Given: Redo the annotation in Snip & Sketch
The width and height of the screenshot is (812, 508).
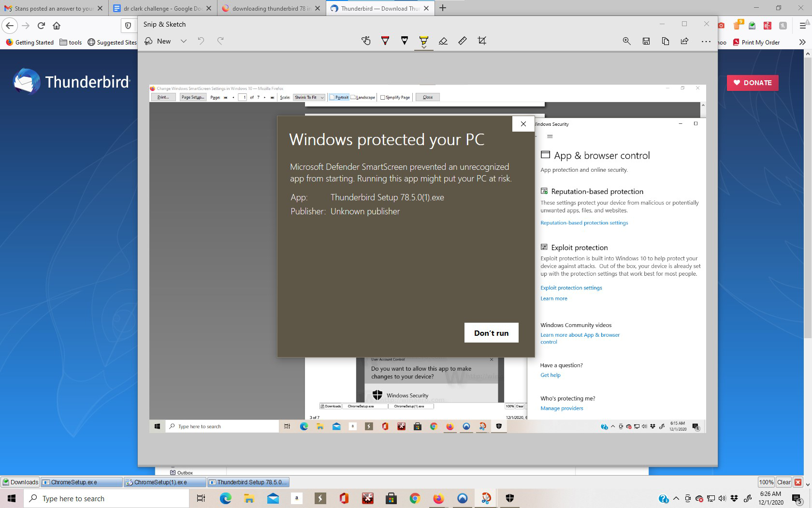Looking at the screenshot, I should (220, 41).
